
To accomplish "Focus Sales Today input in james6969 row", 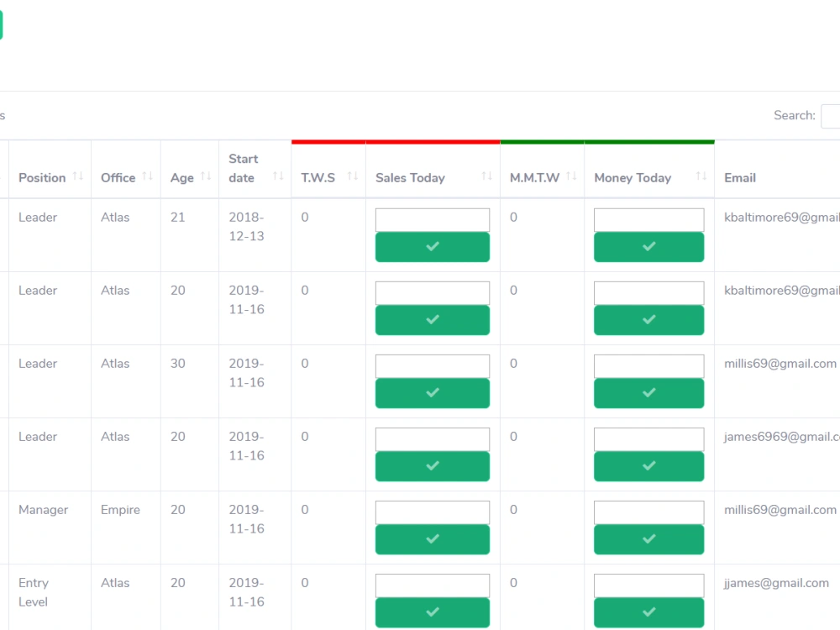I will pos(433,439).
